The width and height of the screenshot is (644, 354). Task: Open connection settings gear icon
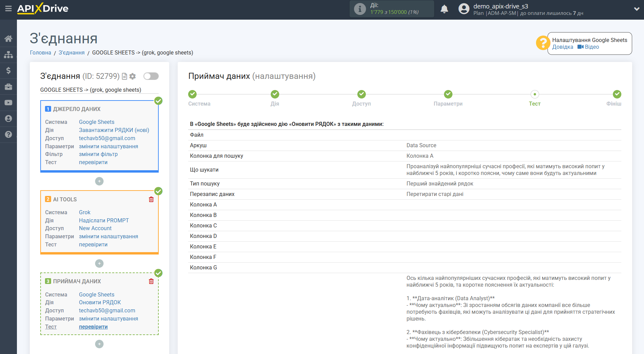pyautogui.click(x=133, y=76)
